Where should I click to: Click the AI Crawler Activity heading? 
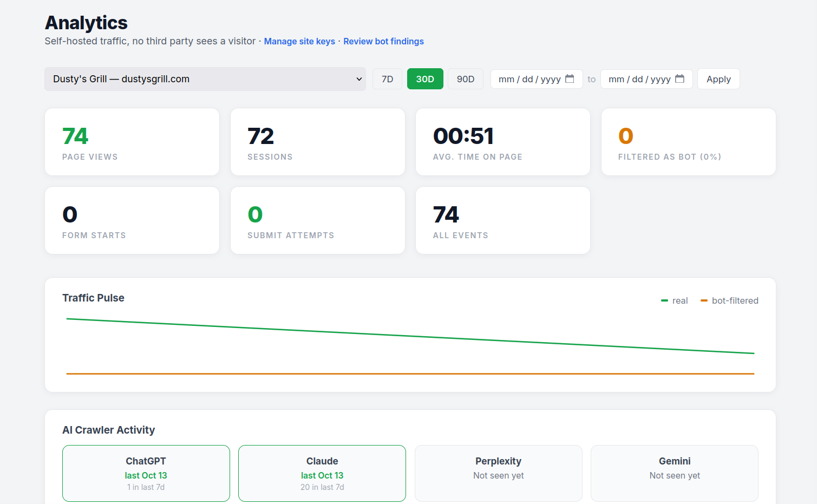click(108, 430)
